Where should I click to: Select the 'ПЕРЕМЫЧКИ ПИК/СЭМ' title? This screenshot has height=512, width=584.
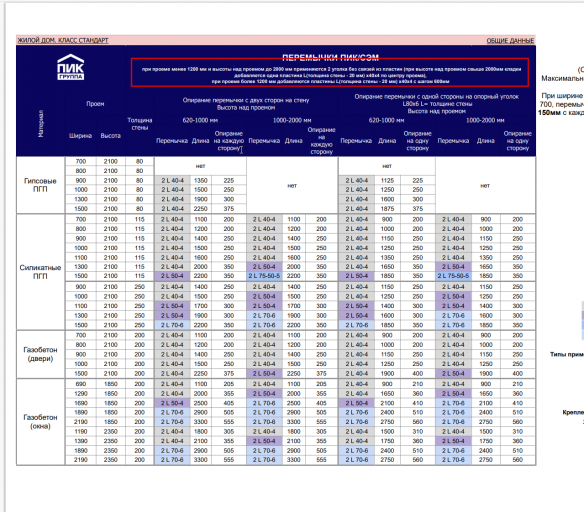[330, 57]
